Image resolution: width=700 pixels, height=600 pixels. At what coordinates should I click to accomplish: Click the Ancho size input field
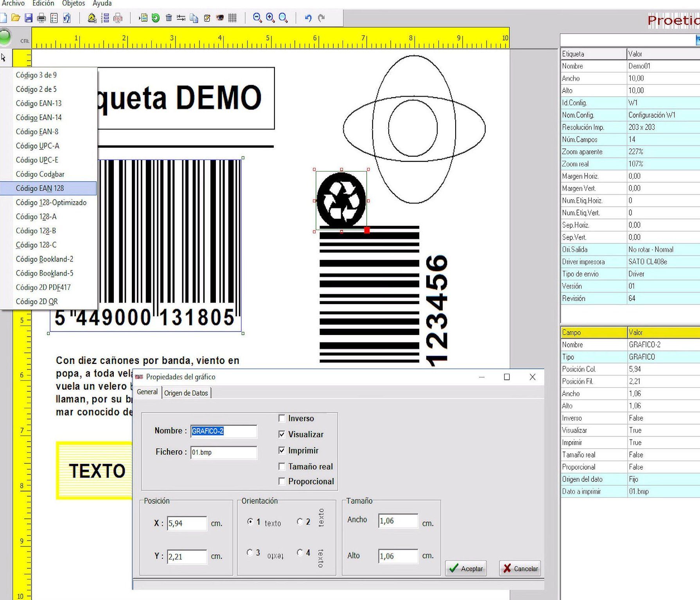point(398,521)
